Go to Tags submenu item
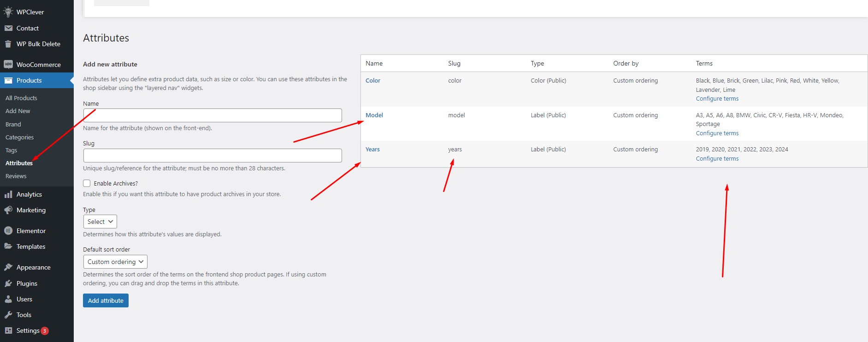The width and height of the screenshot is (868, 342). pyautogui.click(x=11, y=150)
